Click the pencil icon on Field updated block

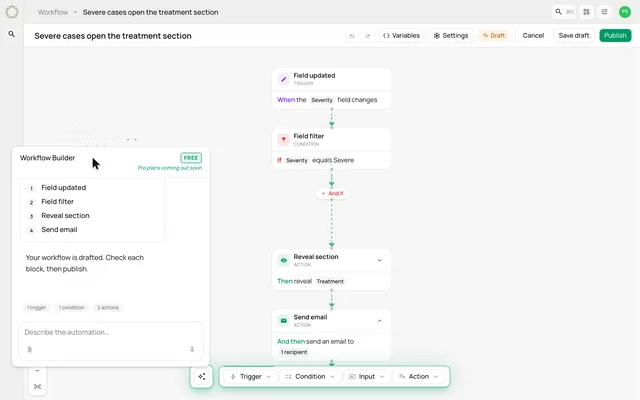point(283,79)
